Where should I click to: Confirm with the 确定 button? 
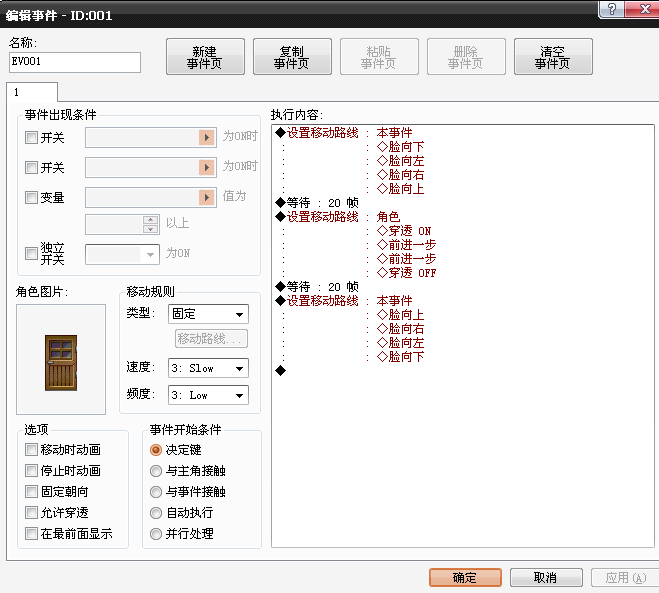pos(465,577)
